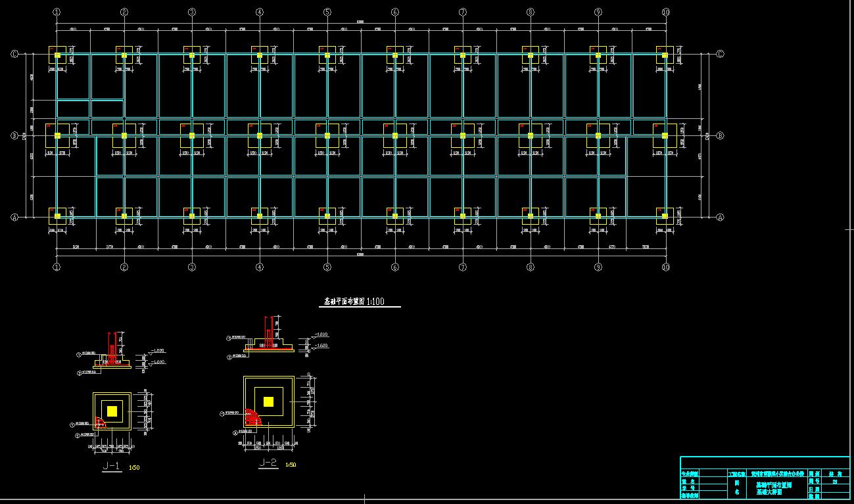854x504 pixels.
Task: Click the right axis bubble labeled B
Action: point(720,136)
